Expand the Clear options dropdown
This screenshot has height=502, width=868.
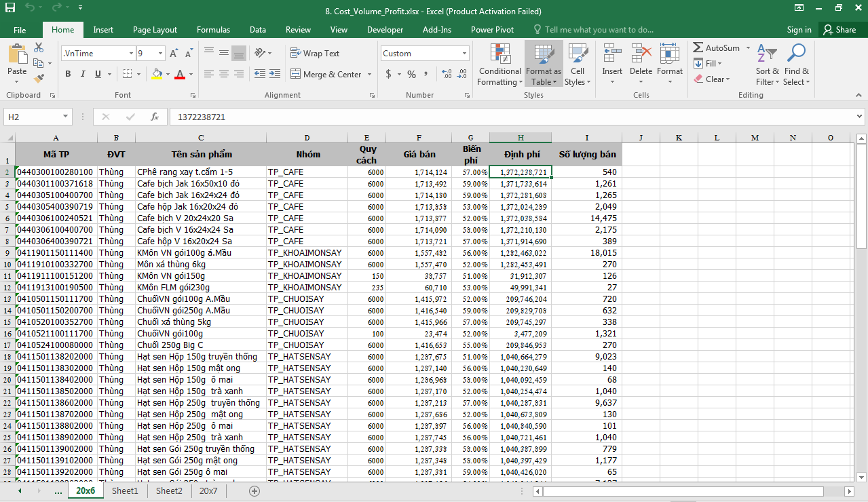[728, 79]
